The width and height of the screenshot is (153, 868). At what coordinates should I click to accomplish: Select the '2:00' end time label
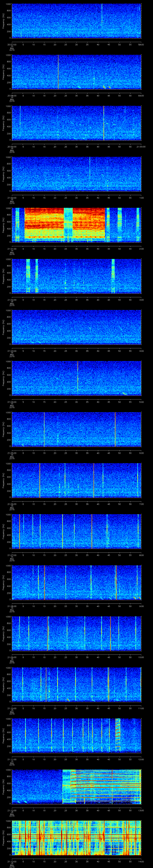pos(141,249)
